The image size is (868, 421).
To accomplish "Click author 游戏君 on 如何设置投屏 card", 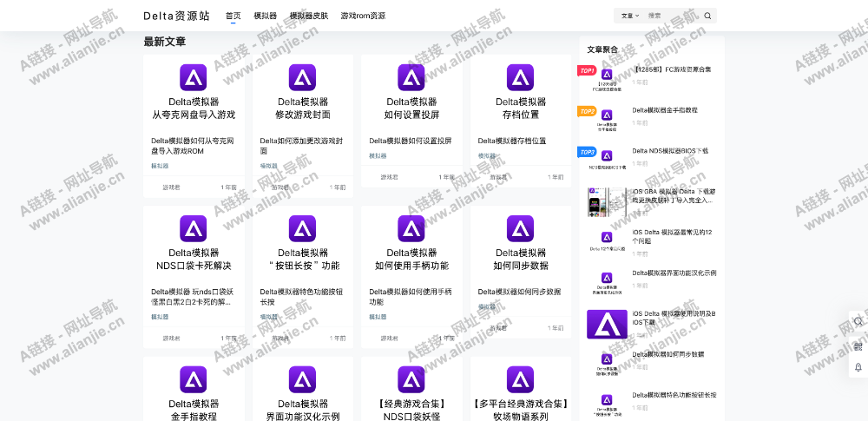I will [x=389, y=177].
